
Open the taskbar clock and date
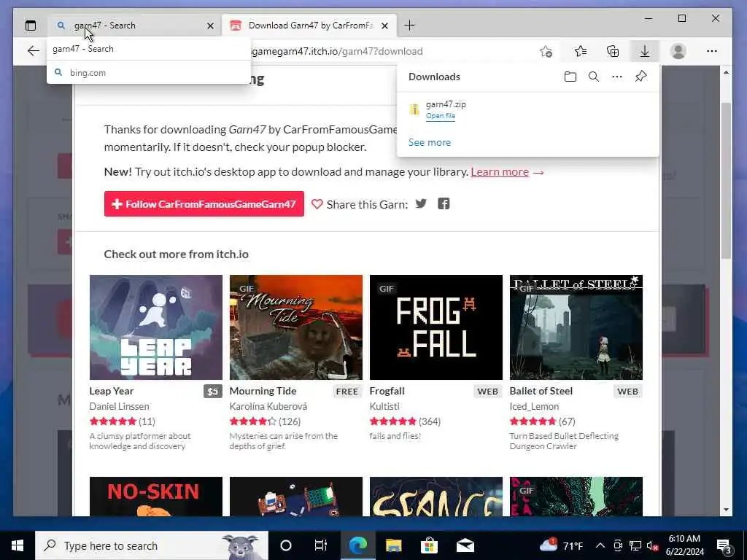[684, 545]
